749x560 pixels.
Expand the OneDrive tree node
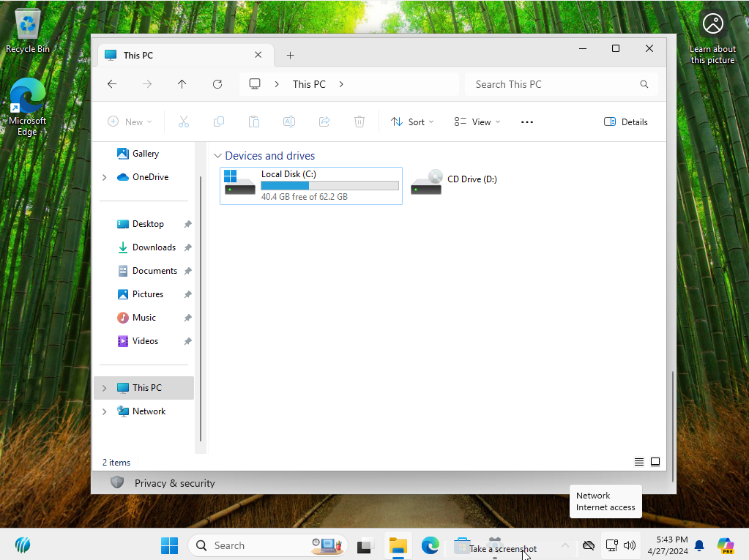[x=104, y=177]
